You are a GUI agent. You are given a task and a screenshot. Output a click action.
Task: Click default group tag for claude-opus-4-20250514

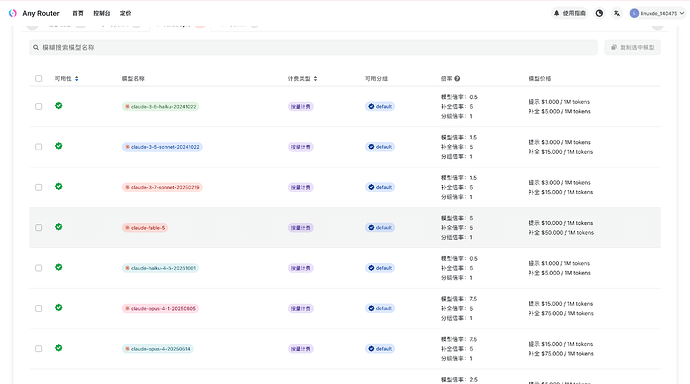pyautogui.click(x=380, y=349)
